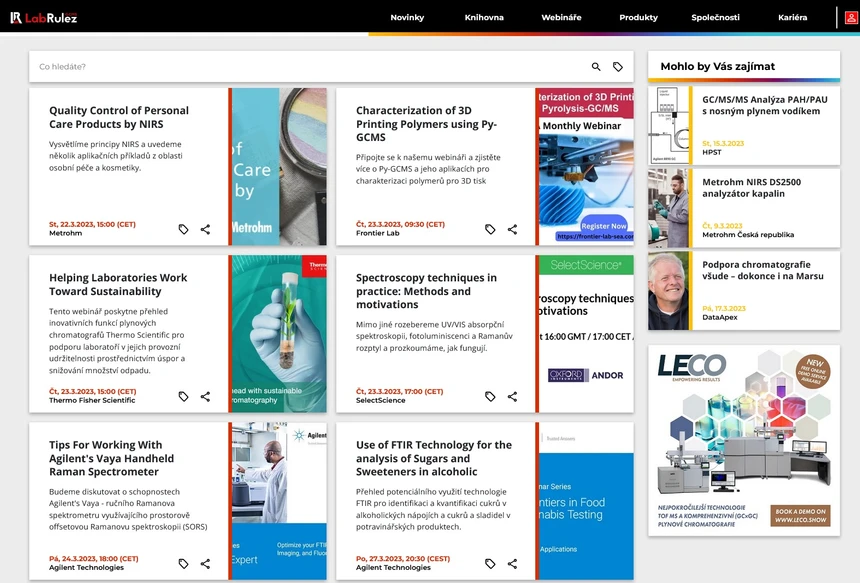Viewport: 860px width, 583px height.
Task: Tag the Agilent Vaya Raman webinar card
Action: pos(183,562)
